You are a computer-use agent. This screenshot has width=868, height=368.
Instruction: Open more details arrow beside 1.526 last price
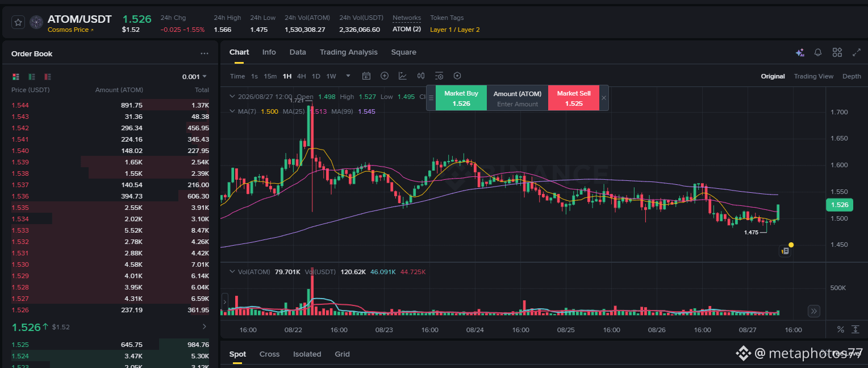(x=205, y=327)
